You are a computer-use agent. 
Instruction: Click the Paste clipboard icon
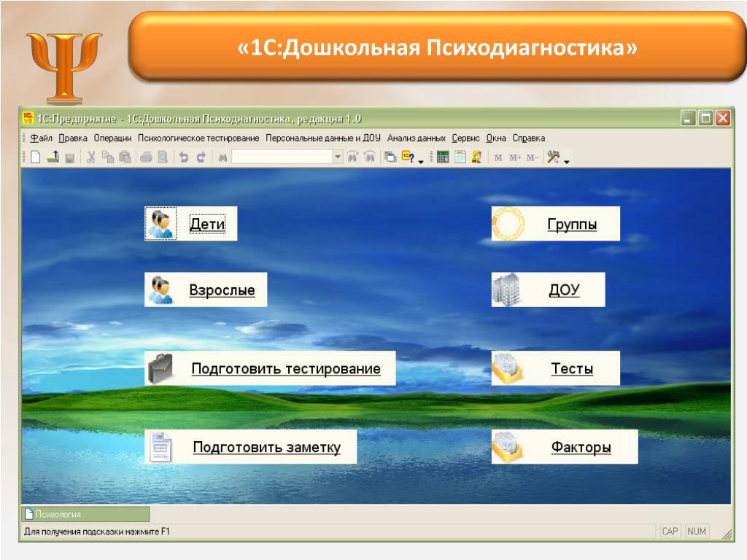125,157
